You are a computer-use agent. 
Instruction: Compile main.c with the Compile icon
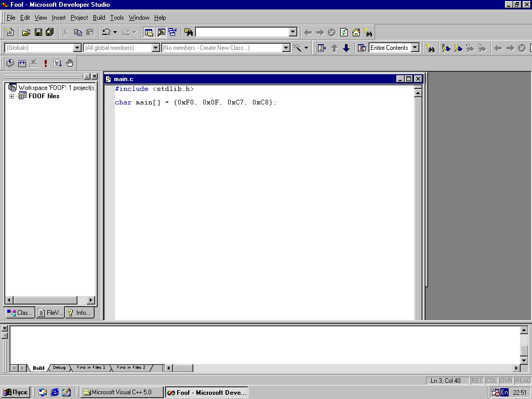[x=10, y=63]
